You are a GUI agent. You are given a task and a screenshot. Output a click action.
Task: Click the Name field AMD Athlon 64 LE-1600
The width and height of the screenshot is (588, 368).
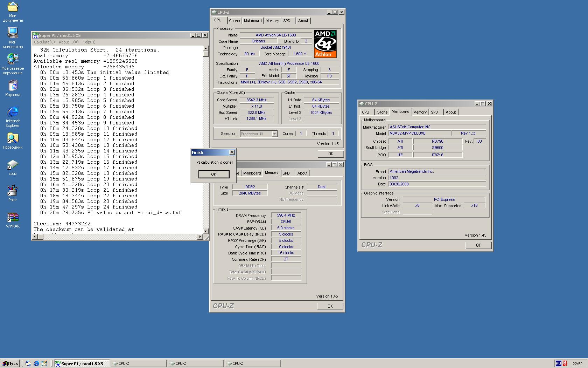pyautogui.click(x=276, y=35)
